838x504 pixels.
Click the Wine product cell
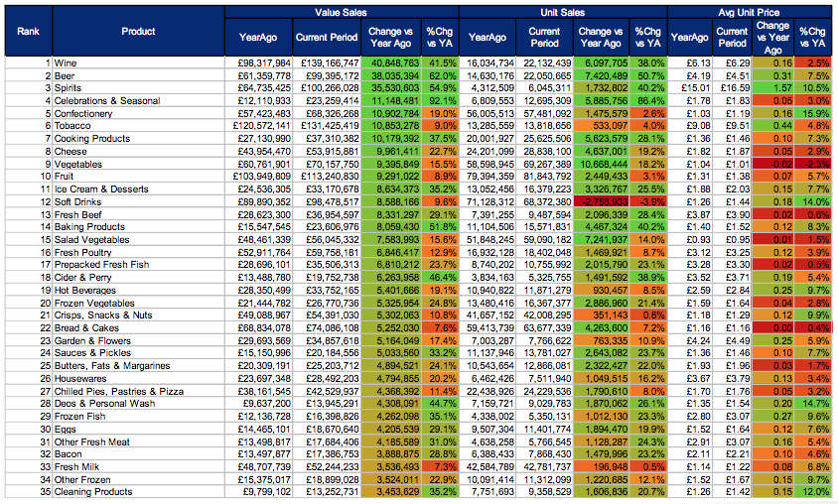coord(138,63)
